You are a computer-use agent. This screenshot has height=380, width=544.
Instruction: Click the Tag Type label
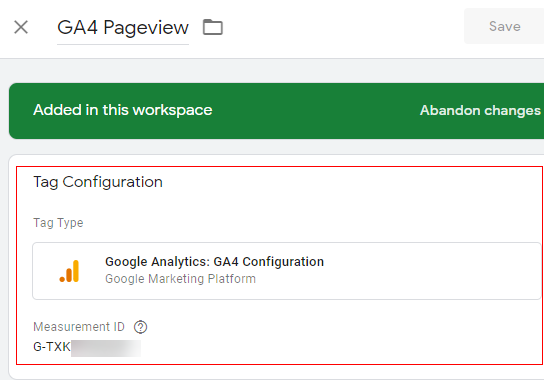point(58,223)
